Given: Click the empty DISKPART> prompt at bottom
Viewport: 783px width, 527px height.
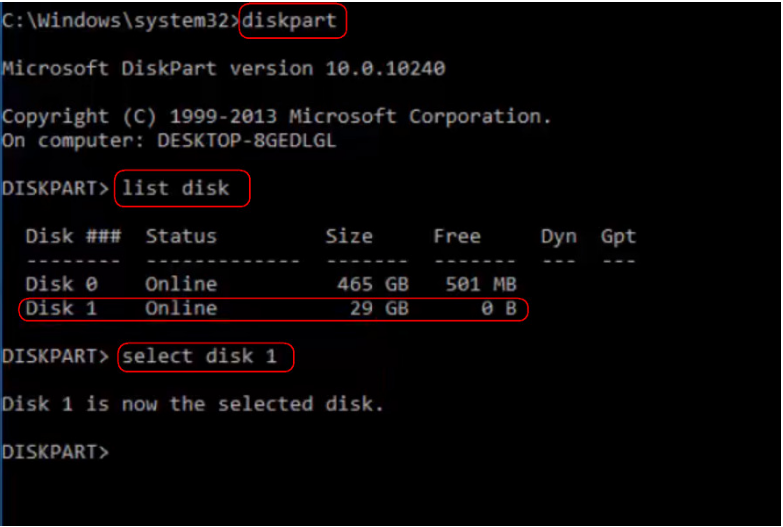Looking at the screenshot, I should pyautogui.click(x=55, y=453).
